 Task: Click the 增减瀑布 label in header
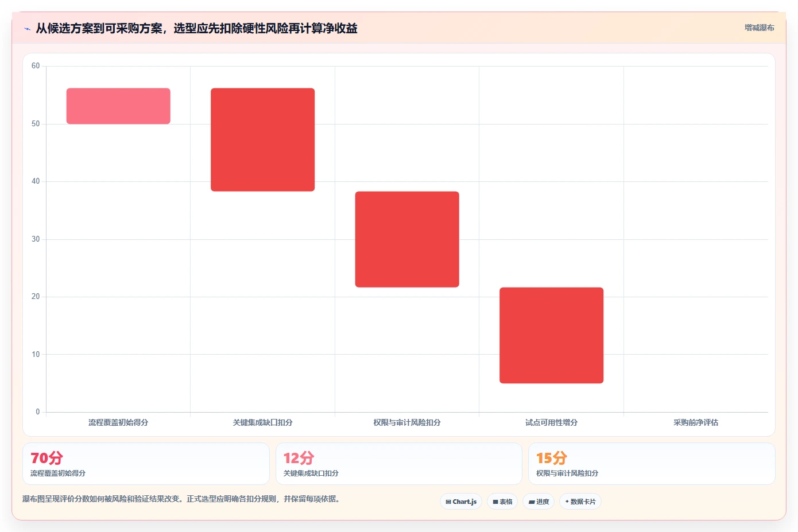[759, 28]
